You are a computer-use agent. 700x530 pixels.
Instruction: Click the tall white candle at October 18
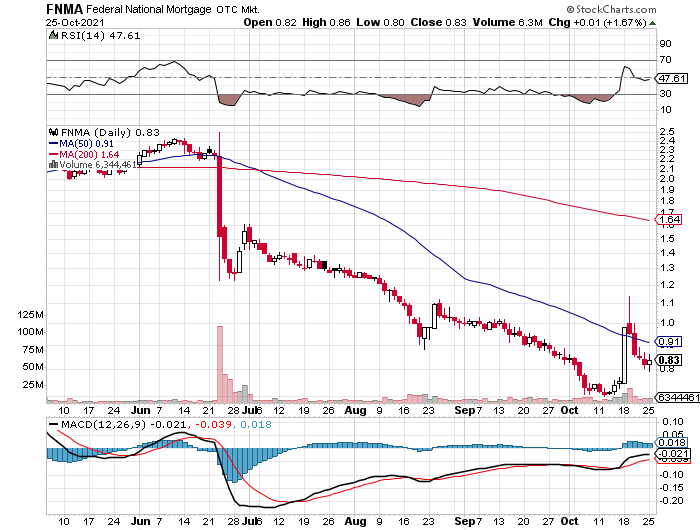624,356
